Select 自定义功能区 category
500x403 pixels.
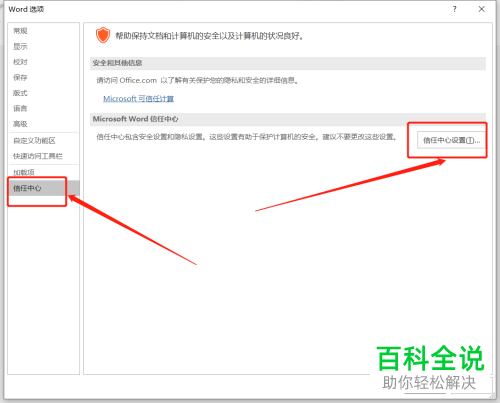[x=34, y=141]
